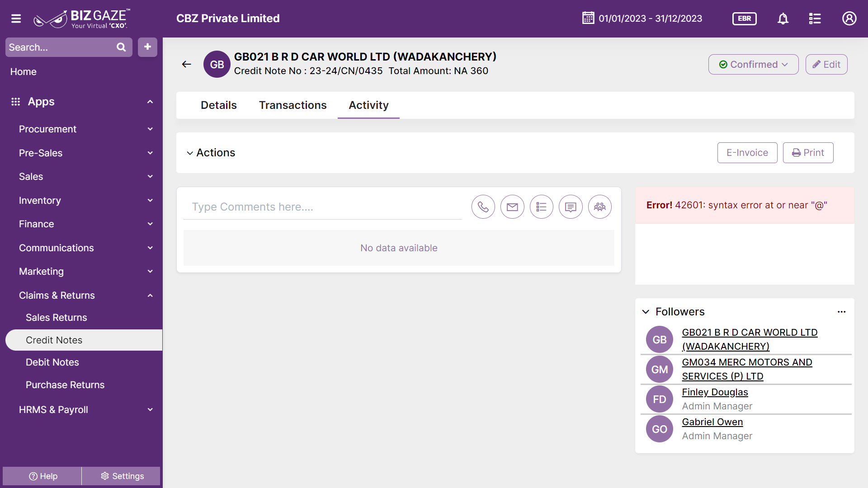868x488 pixels.
Task: Click the Apps grid icon
Action: (16, 102)
